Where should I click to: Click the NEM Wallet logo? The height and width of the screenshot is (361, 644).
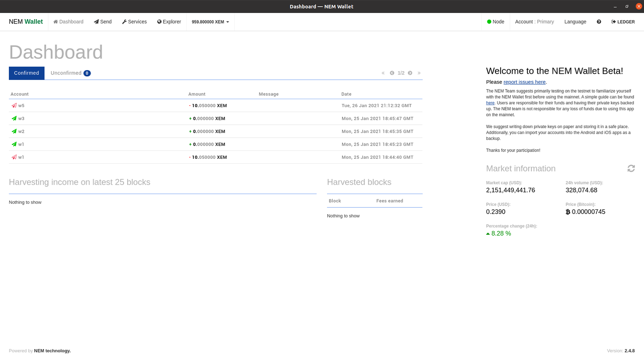pos(26,22)
